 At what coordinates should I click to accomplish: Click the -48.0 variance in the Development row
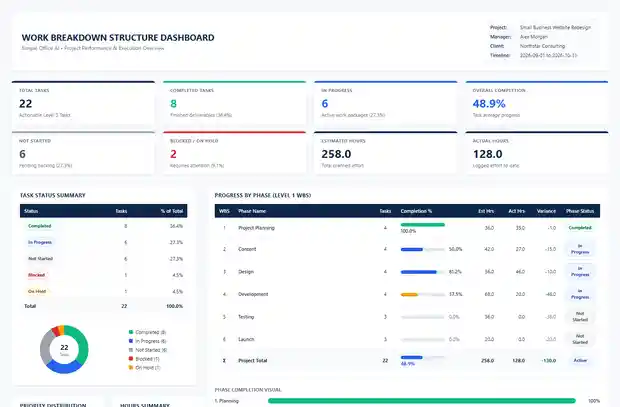click(550, 294)
